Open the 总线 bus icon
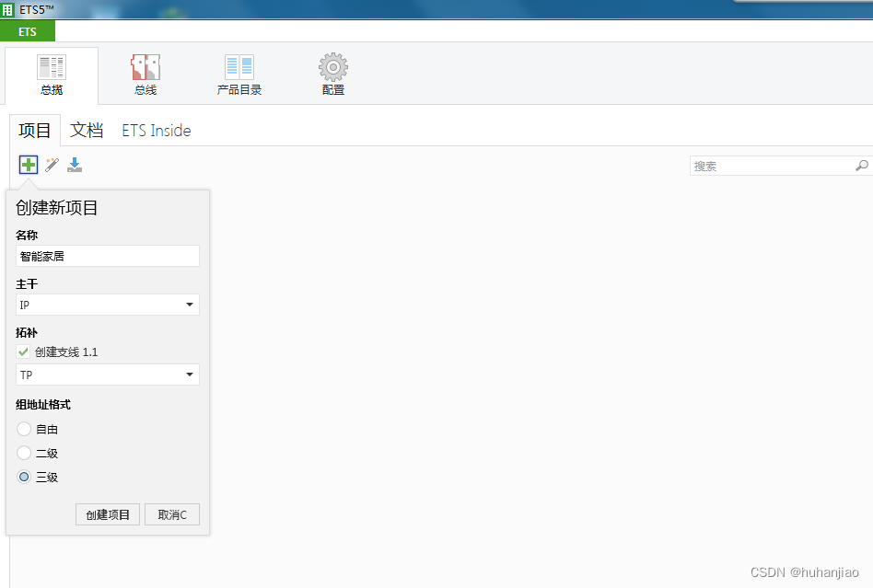Image resolution: width=873 pixels, height=588 pixels. pos(145,67)
